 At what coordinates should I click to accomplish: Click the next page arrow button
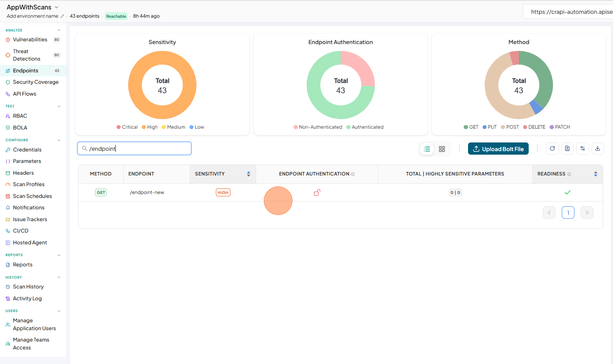click(x=587, y=212)
